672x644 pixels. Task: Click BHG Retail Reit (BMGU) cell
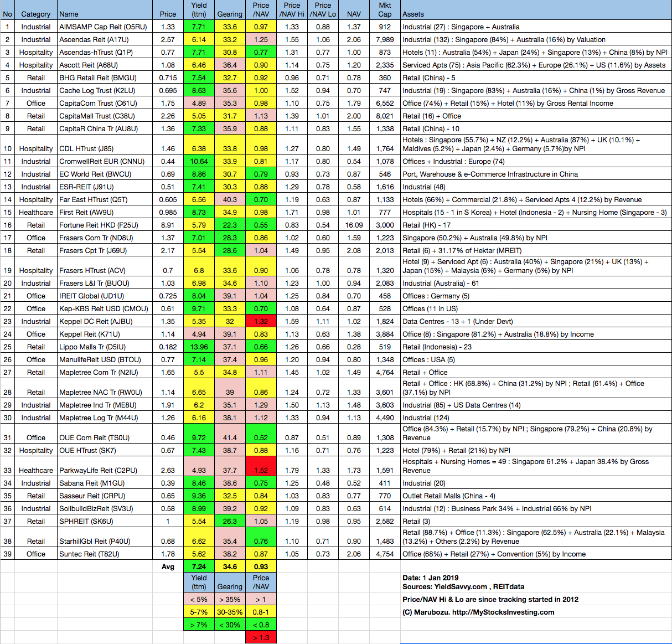105,78
